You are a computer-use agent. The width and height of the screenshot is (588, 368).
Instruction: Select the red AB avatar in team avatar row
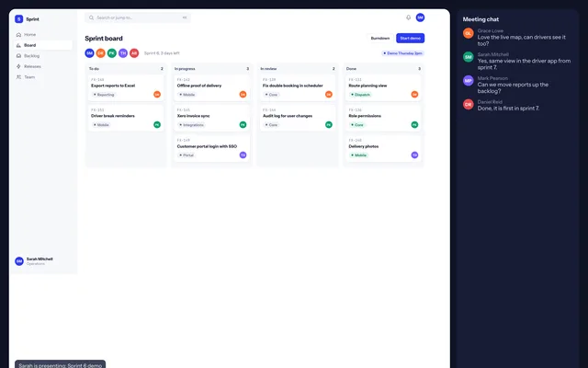tap(134, 53)
